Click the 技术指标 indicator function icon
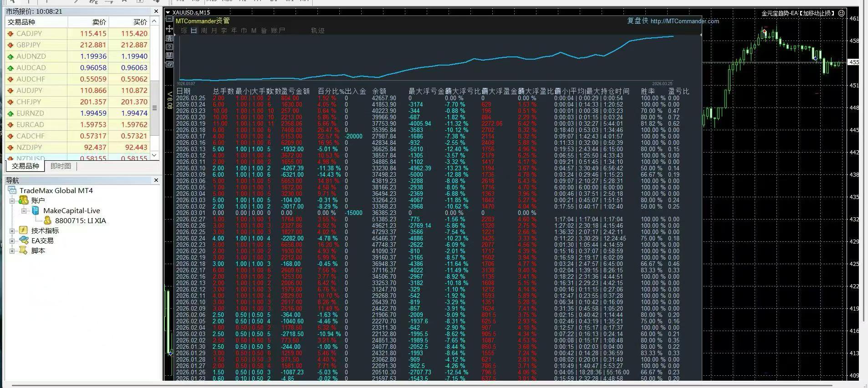 tap(24, 230)
